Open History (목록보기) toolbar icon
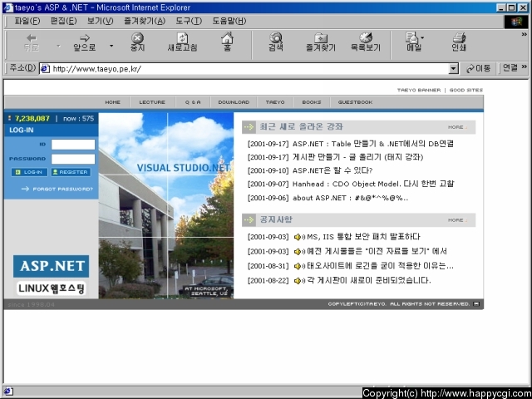532x399 pixels. point(366,37)
